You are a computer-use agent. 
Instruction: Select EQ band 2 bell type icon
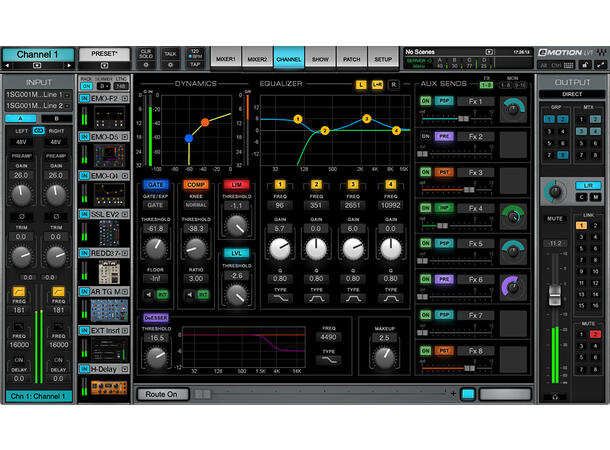tap(316, 298)
